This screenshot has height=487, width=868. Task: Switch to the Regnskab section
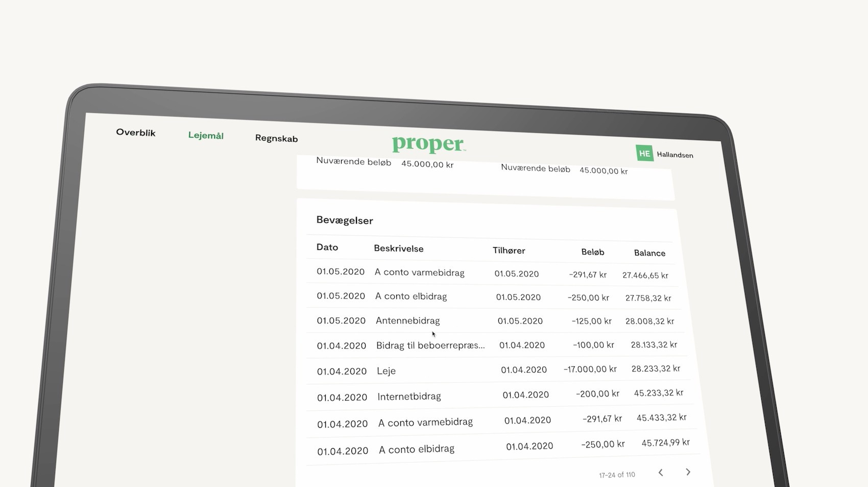click(x=276, y=138)
